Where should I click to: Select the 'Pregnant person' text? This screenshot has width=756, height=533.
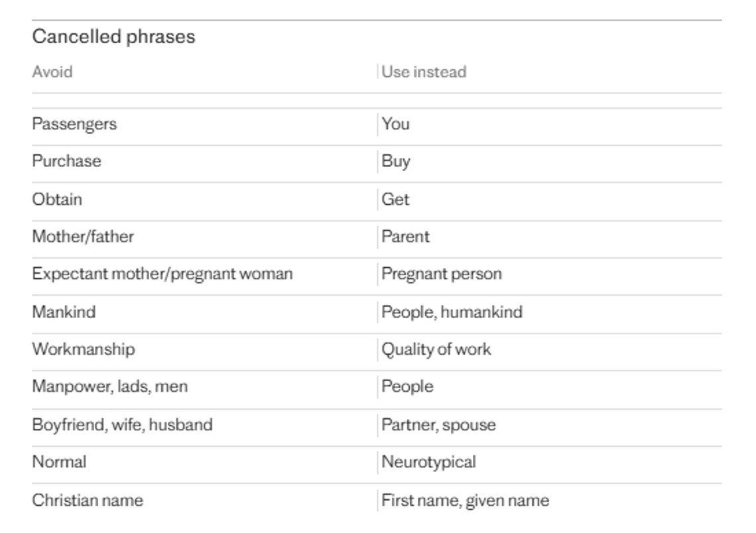pos(442,274)
